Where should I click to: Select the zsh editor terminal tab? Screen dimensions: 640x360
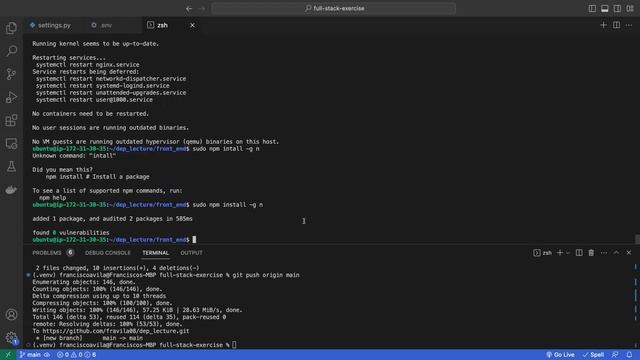click(x=162, y=25)
